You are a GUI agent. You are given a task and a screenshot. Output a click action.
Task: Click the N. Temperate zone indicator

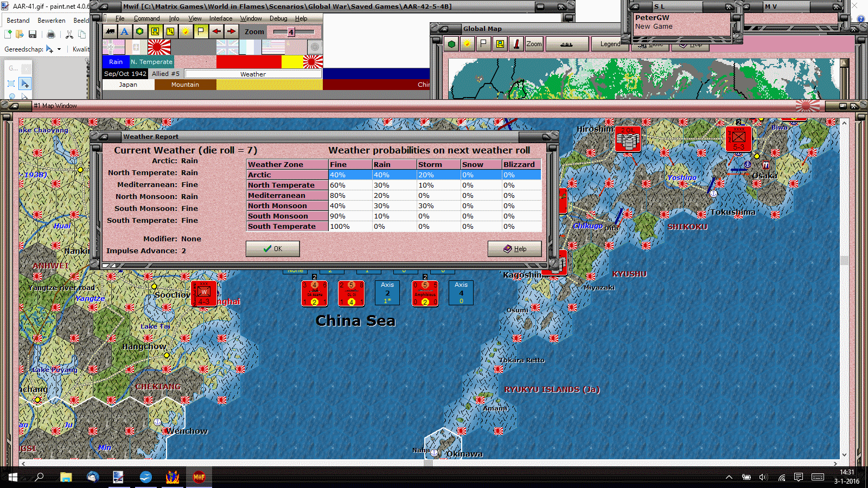(x=151, y=62)
